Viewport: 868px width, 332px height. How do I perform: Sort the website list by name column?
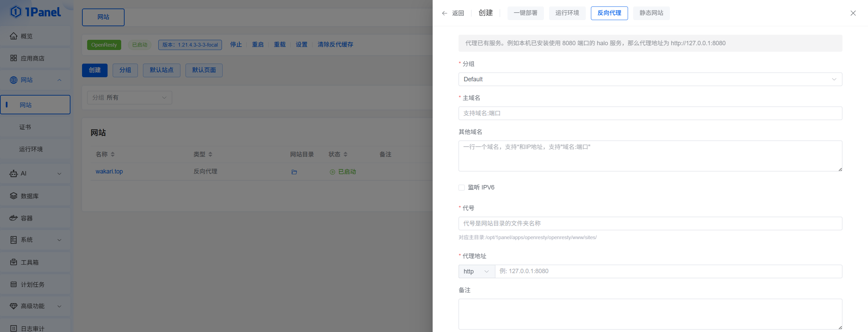pos(112,154)
